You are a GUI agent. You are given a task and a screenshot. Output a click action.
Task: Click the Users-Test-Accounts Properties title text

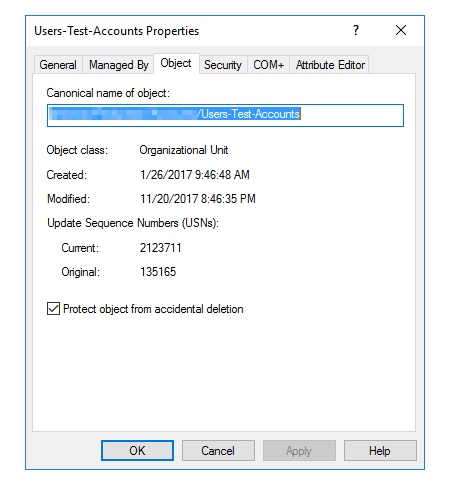tap(117, 31)
